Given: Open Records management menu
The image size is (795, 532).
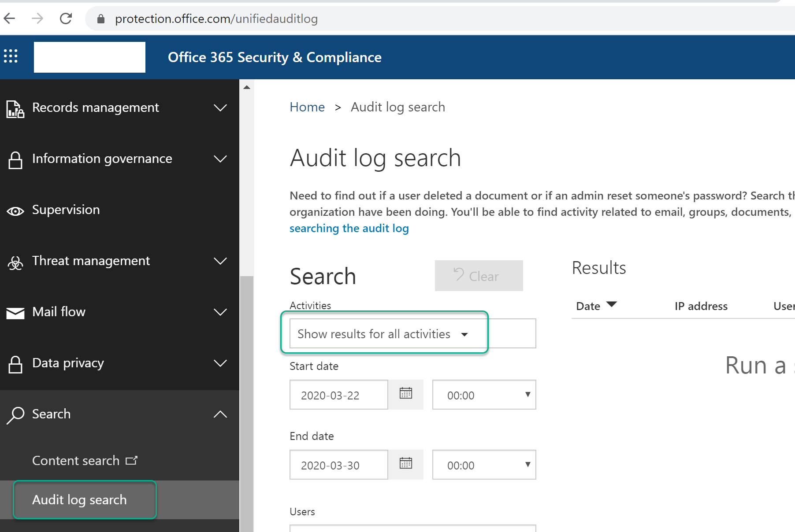Looking at the screenshot, I should coord(119,107).
